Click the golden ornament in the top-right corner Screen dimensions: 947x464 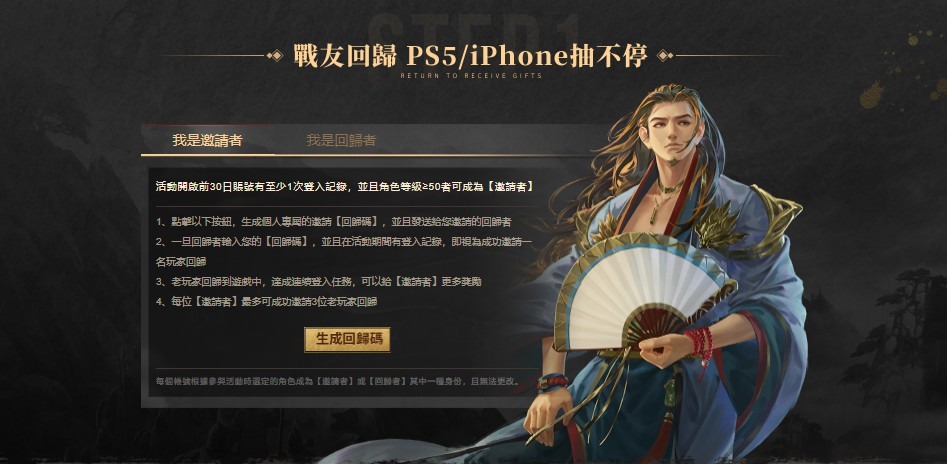tap(872, 97)
